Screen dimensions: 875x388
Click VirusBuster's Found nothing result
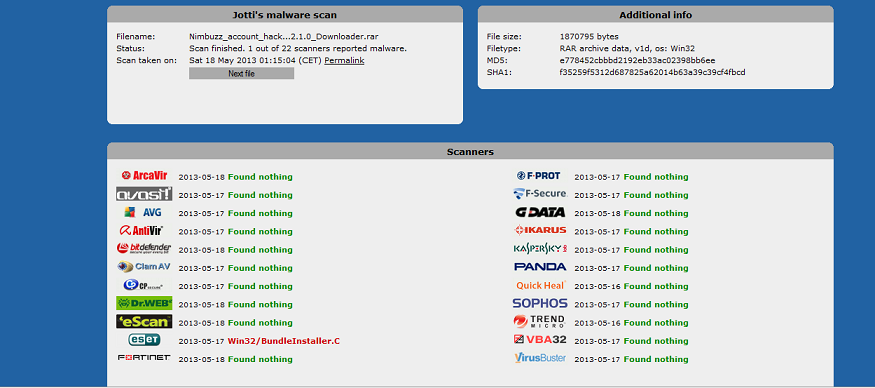tap(656, 359)
